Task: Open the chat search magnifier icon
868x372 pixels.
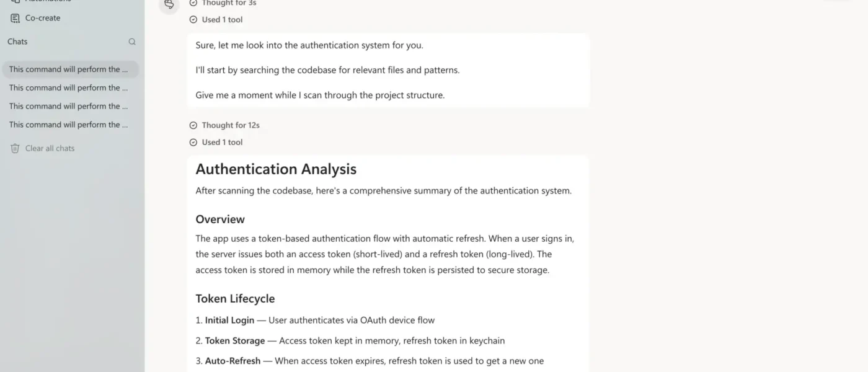Action: [x=132, y=42]
